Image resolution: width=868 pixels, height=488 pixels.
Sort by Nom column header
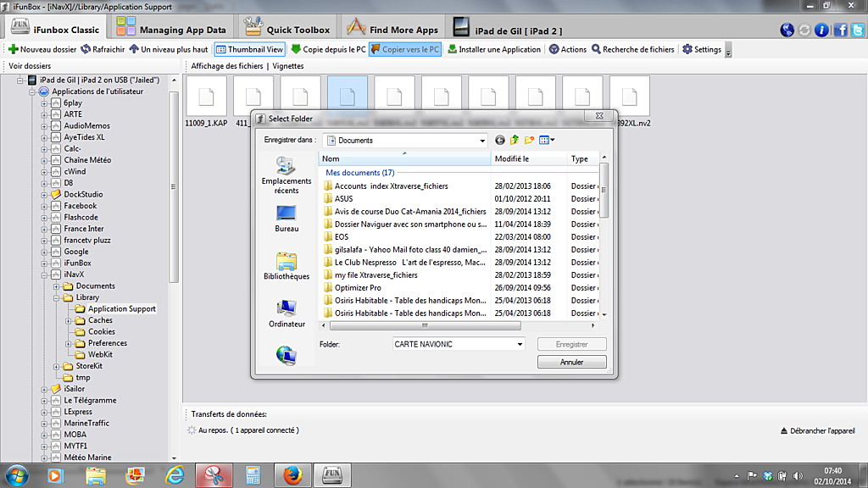404,158
